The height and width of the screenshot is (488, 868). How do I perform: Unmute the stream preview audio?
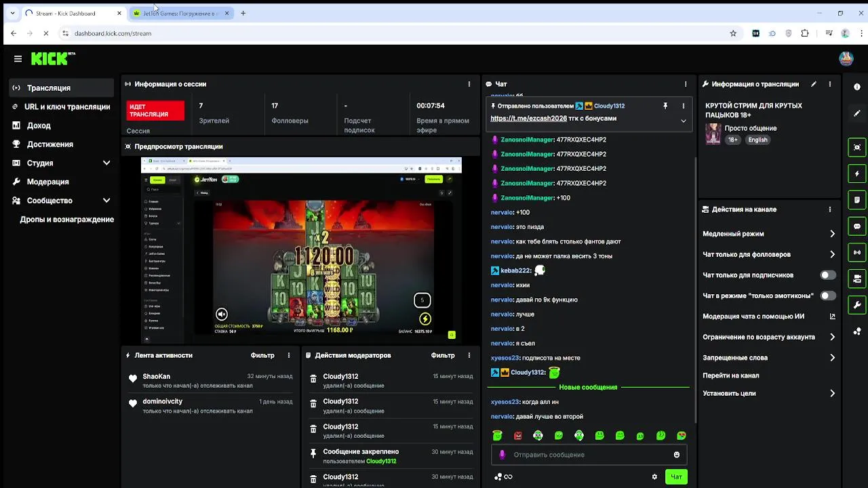[222, 314]
